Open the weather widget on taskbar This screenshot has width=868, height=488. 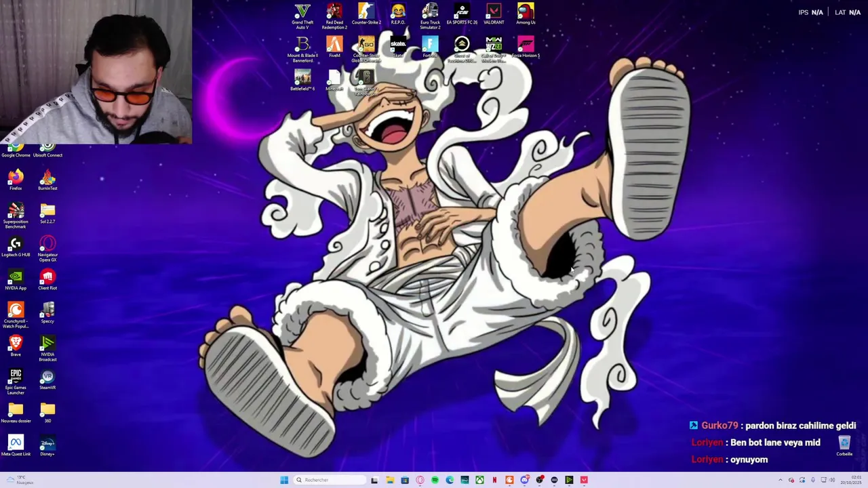tap(20, 480)
